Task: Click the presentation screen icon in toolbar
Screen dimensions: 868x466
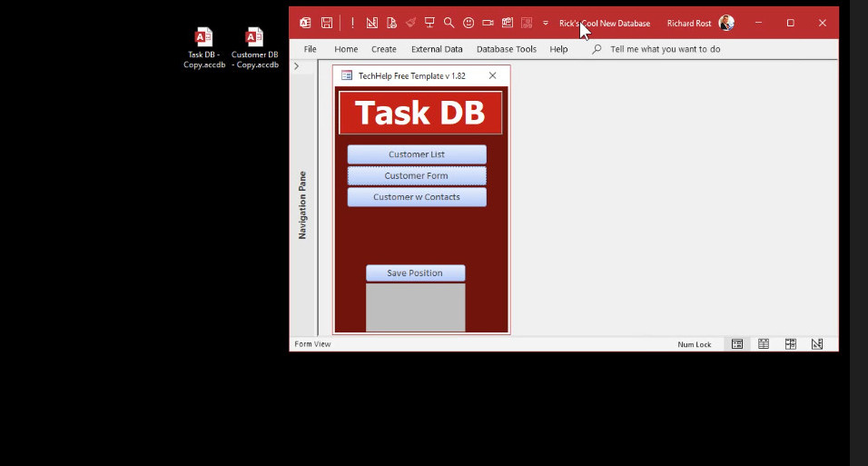Action: pyautogui.click(x=429, y=23)
